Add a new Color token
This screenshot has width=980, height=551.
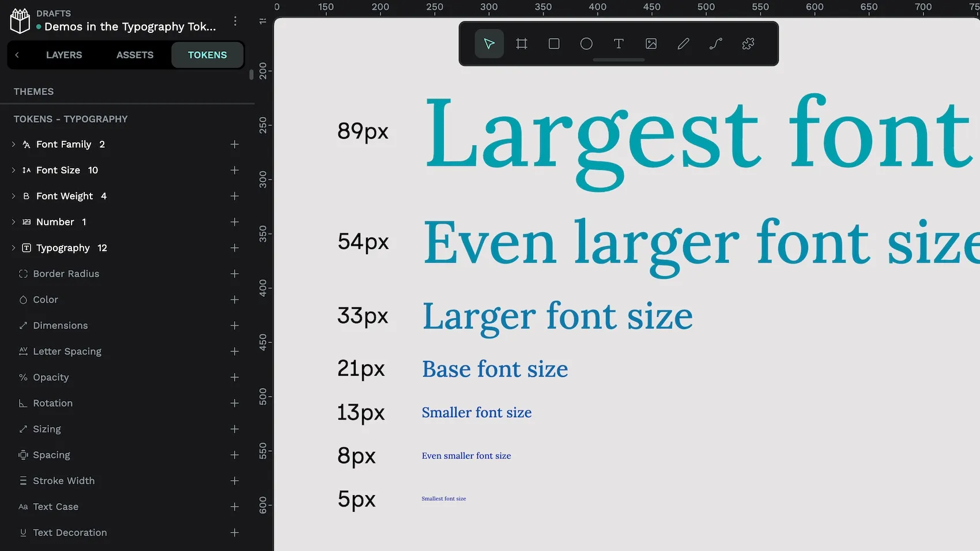click(235, 300)
